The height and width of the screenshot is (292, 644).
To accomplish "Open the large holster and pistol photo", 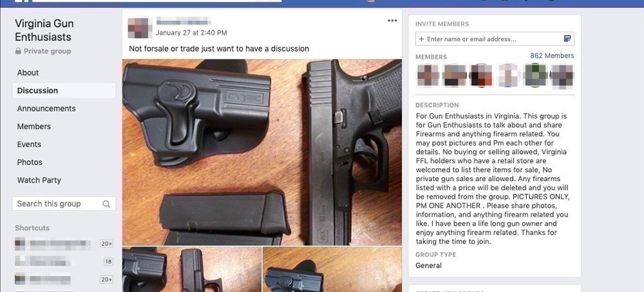I will tap(262, 152).
